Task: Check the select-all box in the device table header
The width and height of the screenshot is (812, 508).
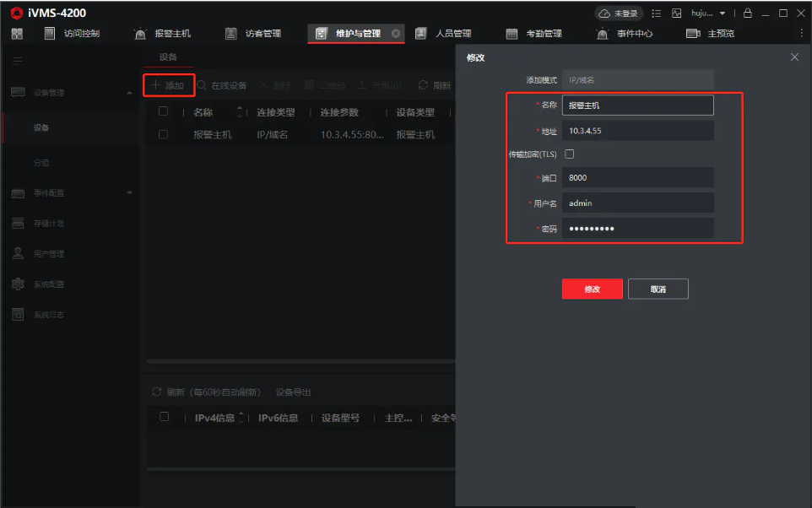Action: 164,111
